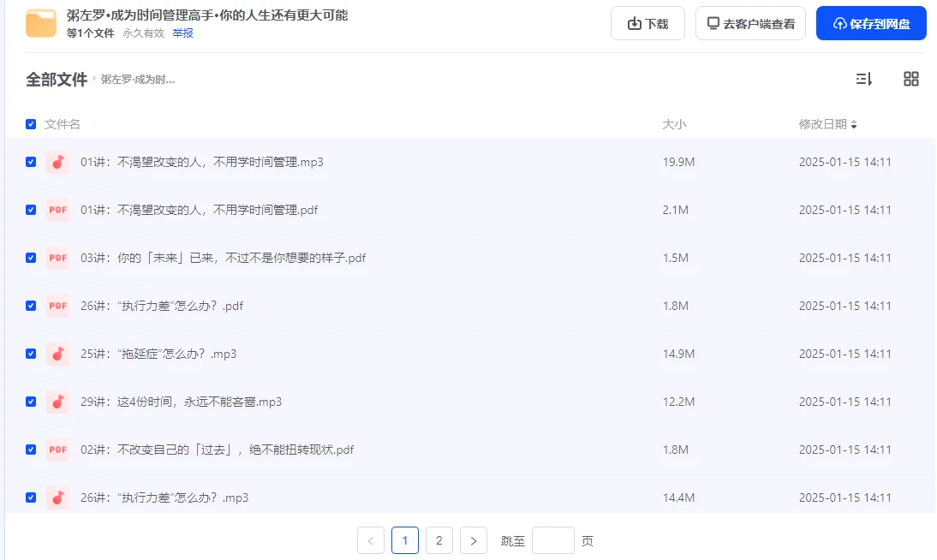Click music icon for 01讲 mp3 file
Screen dimensions: 937x560
point(57,162)
